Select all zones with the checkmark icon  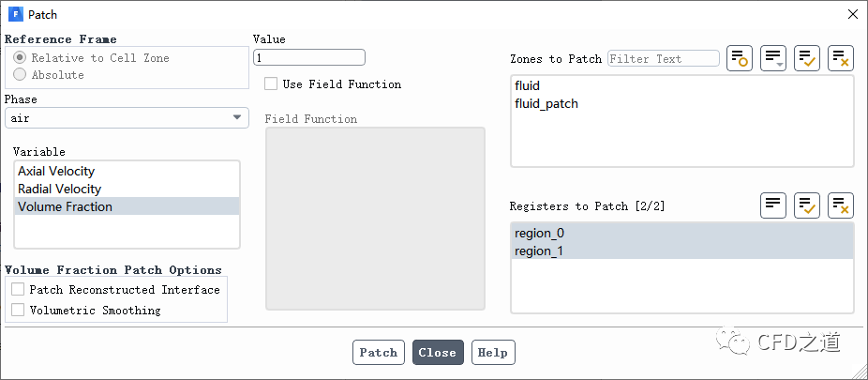point(807,58)
